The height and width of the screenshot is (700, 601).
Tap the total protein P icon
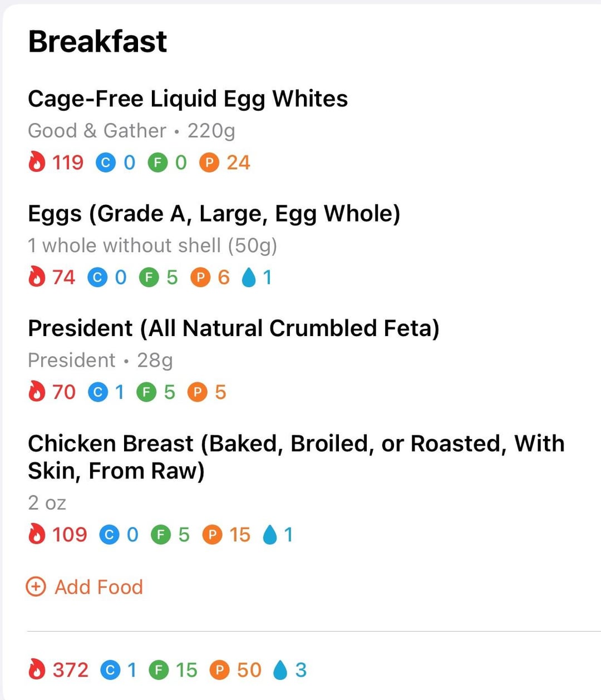point(220,670)
